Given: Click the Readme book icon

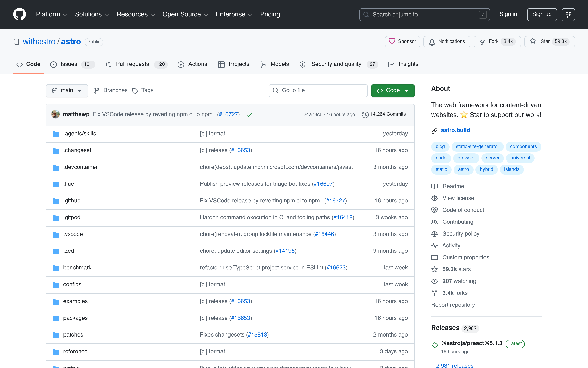Looking at the screenshot, I should pos(434,186).
